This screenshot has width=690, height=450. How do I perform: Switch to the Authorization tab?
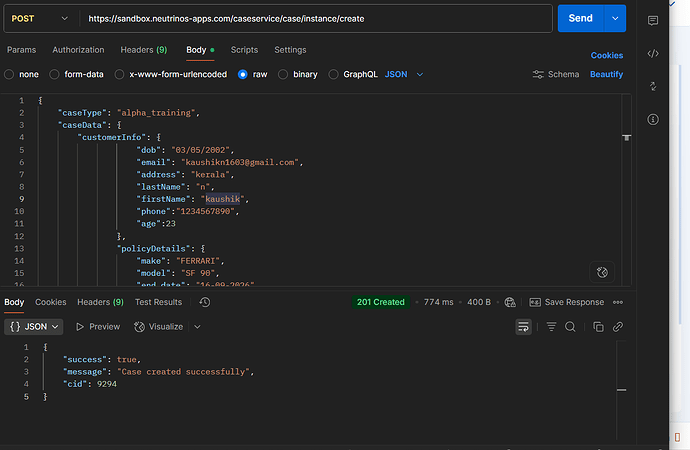tap(78, 50)
